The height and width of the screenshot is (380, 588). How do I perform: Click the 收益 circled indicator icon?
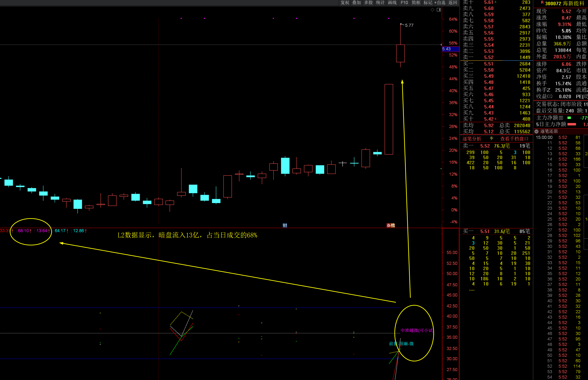(550, 96)
